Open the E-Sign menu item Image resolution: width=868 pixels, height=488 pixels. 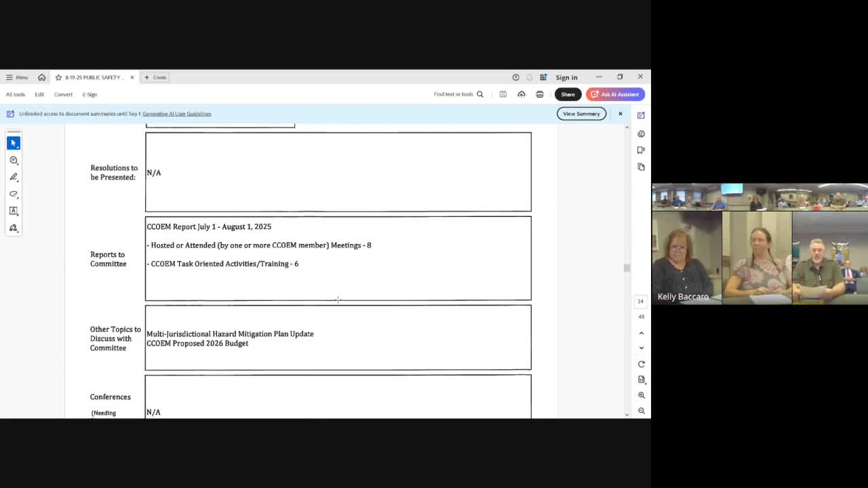click(x=90, y=94)
